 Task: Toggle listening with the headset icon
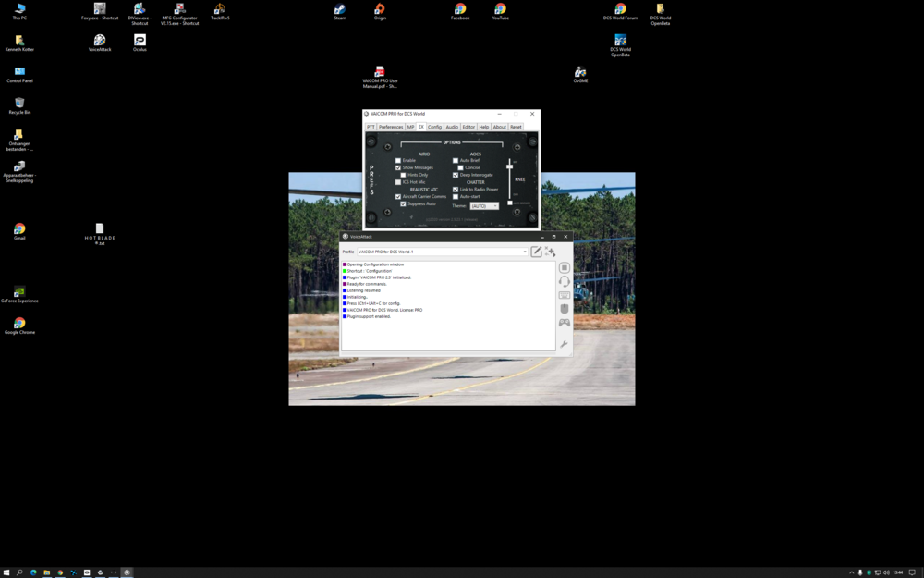point(565,281)
